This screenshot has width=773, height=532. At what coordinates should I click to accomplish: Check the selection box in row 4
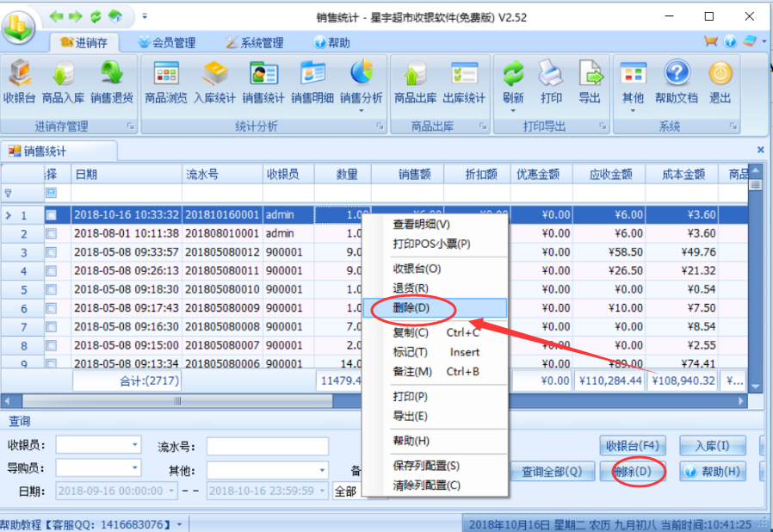pyautogui.click(x=51, y=271)
